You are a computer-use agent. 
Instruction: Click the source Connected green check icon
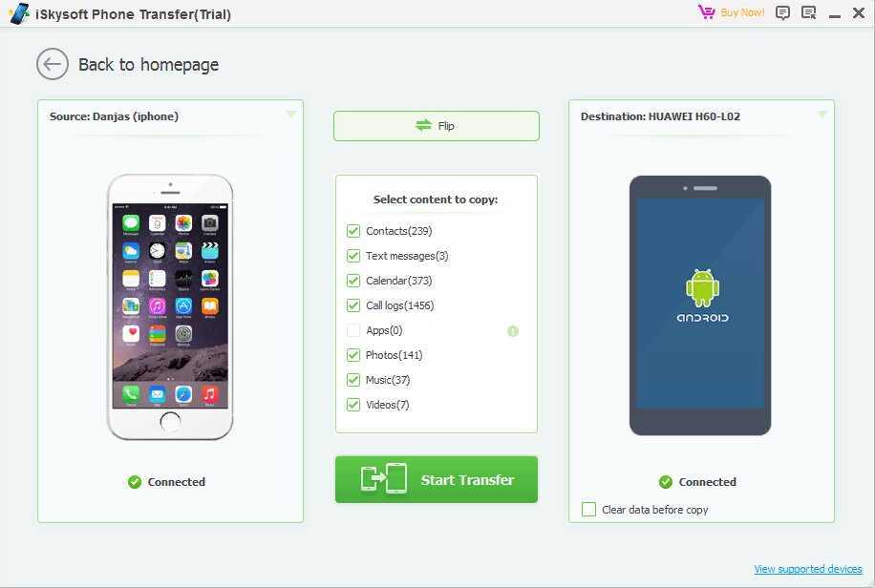pyautogui.click(x=135, y=482)
